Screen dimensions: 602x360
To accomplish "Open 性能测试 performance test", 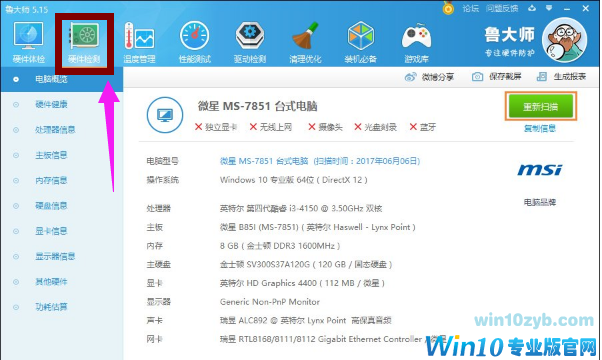I will 195,42.
